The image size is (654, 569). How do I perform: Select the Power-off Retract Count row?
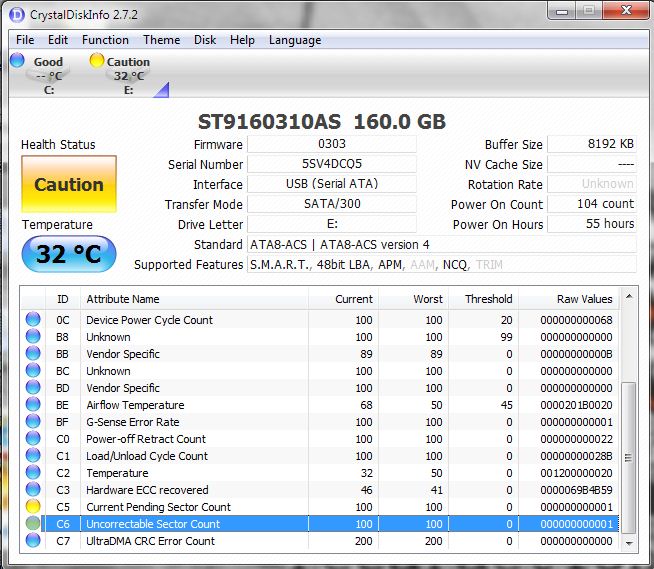pyautogui.click(x=320, y=439)
